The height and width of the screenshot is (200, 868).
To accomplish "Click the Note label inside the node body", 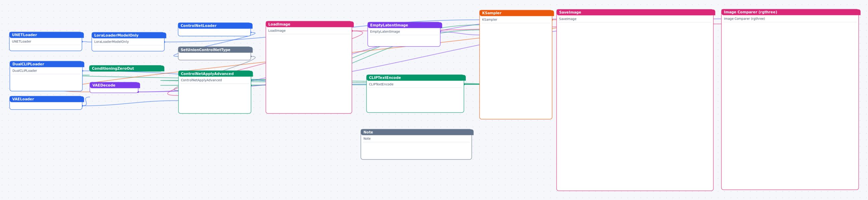I will [367, 139].
